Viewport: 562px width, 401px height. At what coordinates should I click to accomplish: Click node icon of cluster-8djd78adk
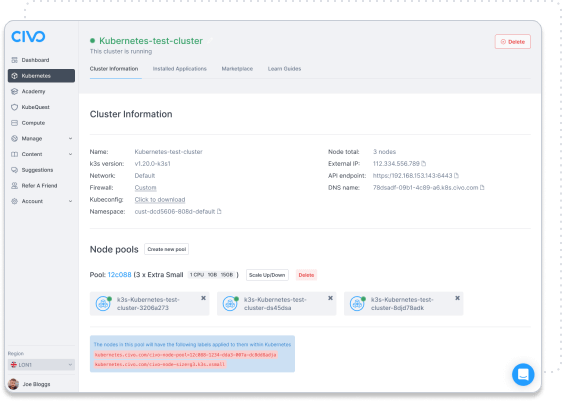point(357,304)
